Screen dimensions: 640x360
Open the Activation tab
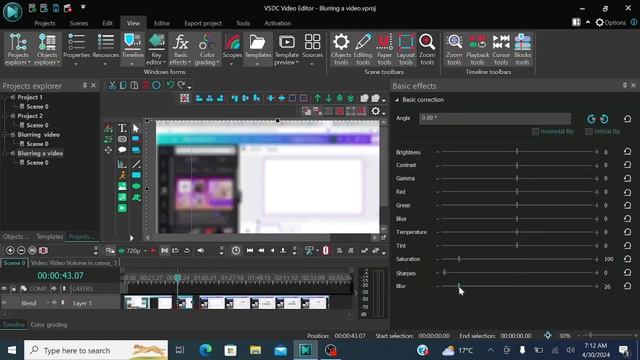pyautogui.click(x=278, y=23)
